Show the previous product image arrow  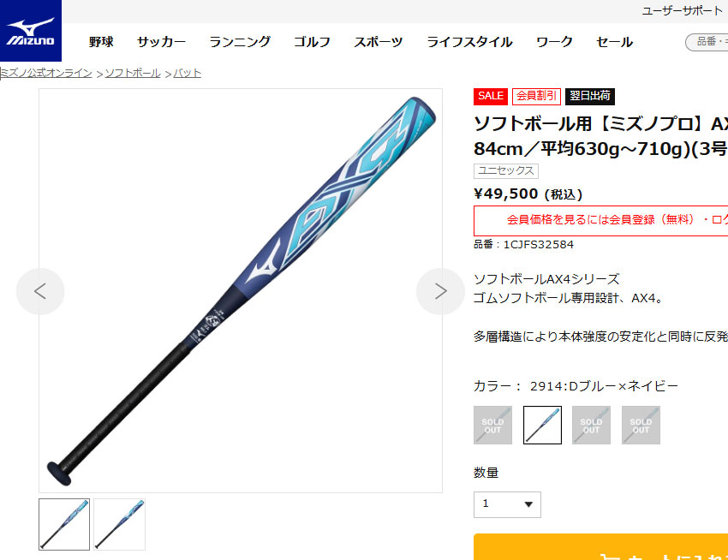tap(40, 291)
